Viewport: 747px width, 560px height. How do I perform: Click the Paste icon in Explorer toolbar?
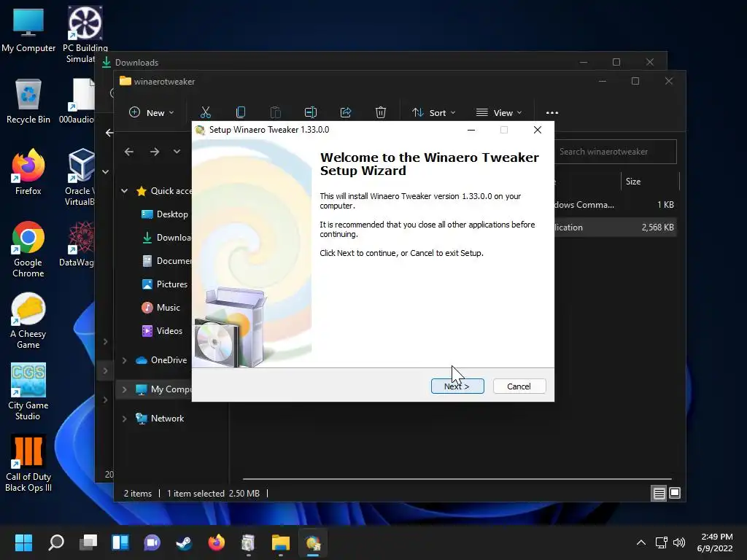click(x=275, y=113)
